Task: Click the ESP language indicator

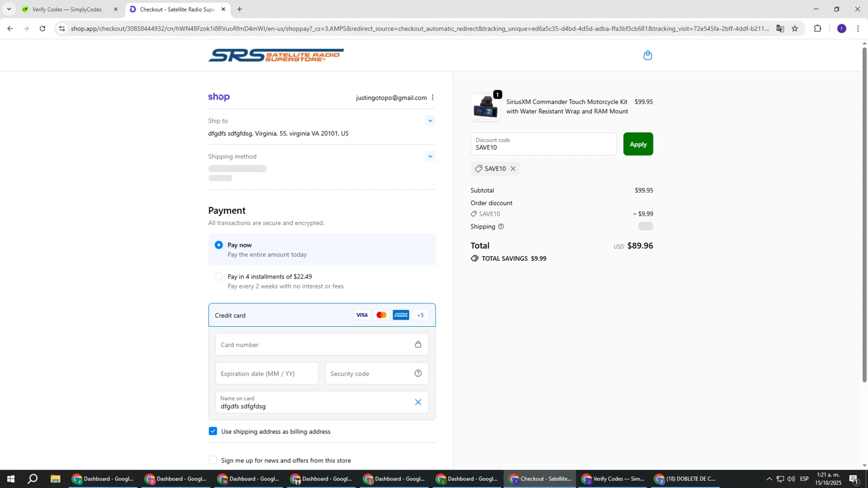Action: coord(804,479)
